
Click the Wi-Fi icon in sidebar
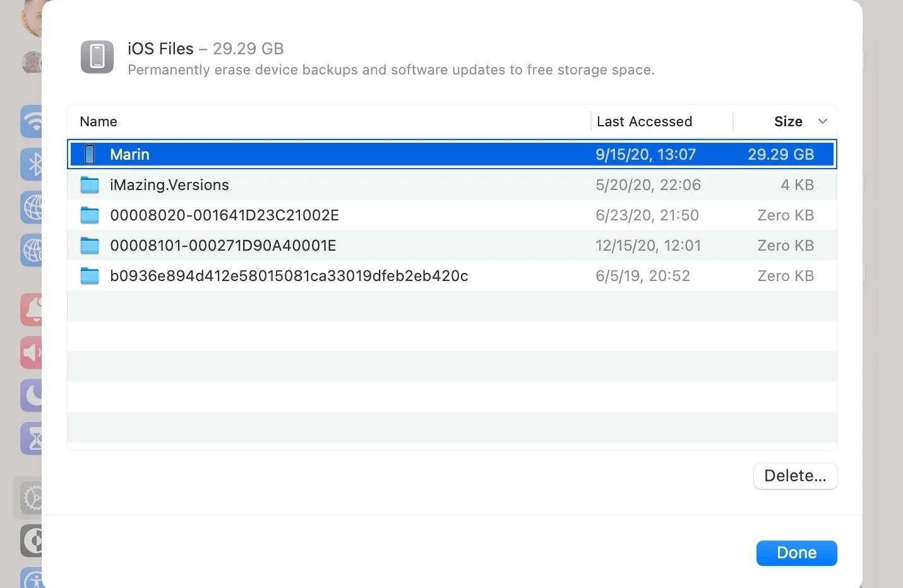(x=32, y=121)
